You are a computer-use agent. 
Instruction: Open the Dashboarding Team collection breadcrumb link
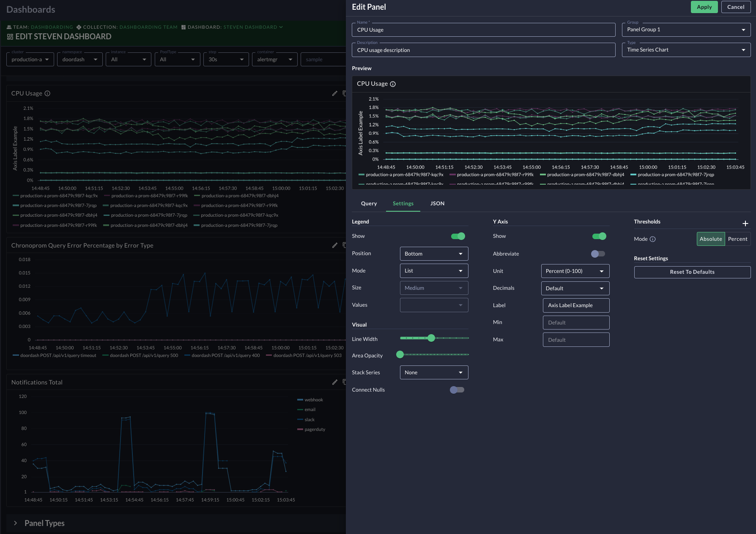(148, 27)
